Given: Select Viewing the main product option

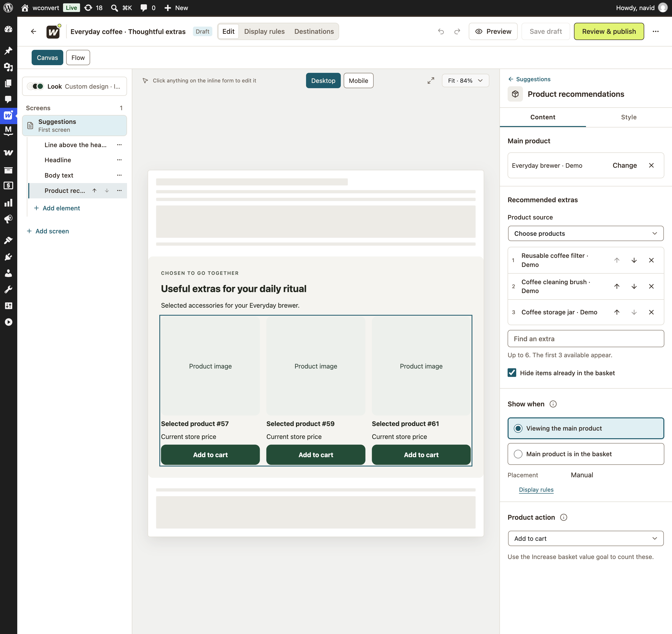Looking at the screenshot, I should (x=585, y=428).
